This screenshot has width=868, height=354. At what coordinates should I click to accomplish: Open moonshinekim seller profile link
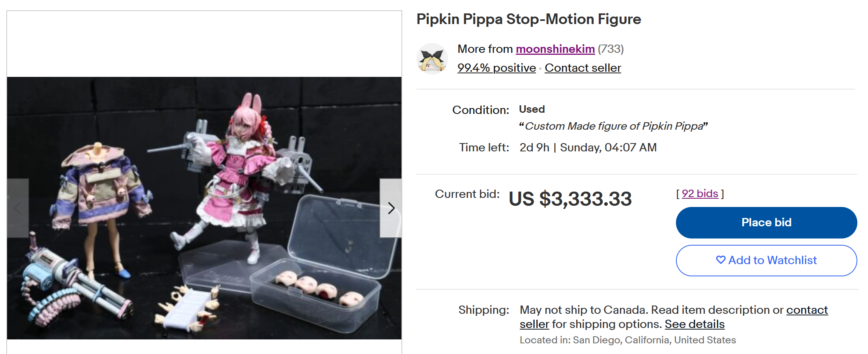coord(555,49)
